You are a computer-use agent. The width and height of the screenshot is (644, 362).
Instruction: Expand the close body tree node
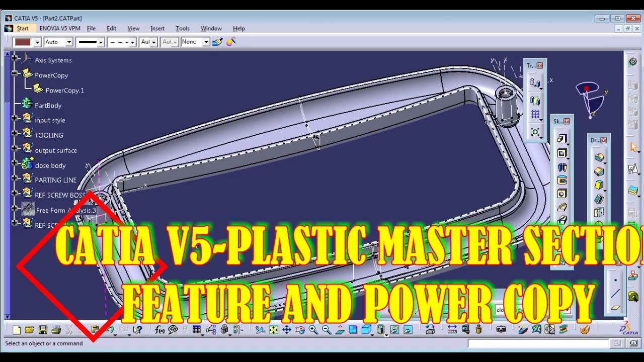pyautogui.click(x=14, y=163)
